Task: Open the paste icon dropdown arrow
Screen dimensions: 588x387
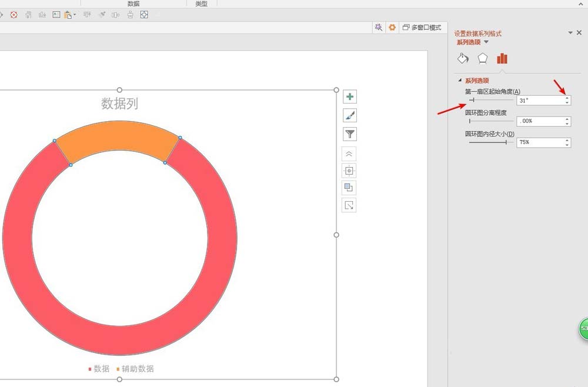Action: coord(75,15)
